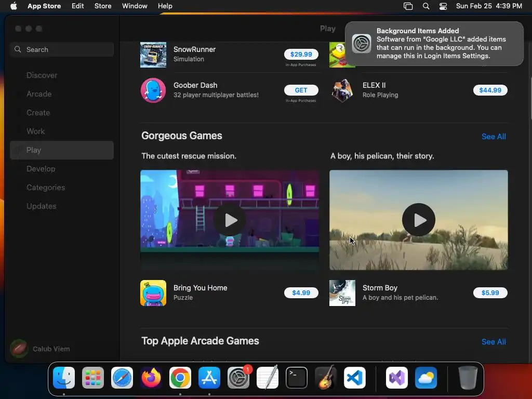This screenshot has height=399, width=532.
Task: Select the Play sidebar item
Action: pos(62,150)
